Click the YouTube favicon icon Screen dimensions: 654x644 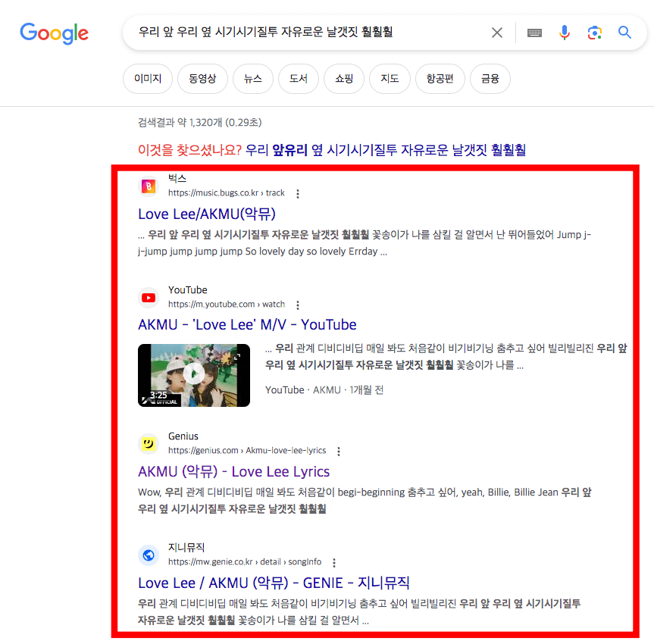coord(149,298)
